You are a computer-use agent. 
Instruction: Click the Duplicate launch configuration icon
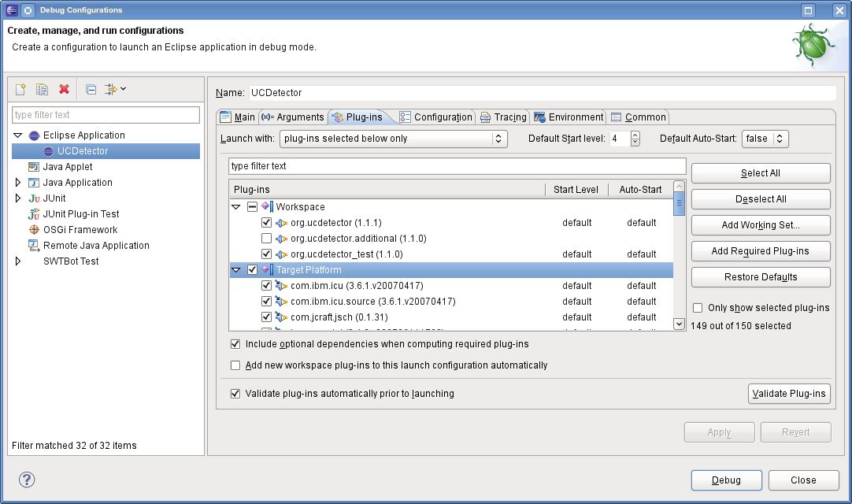point(42,89)
